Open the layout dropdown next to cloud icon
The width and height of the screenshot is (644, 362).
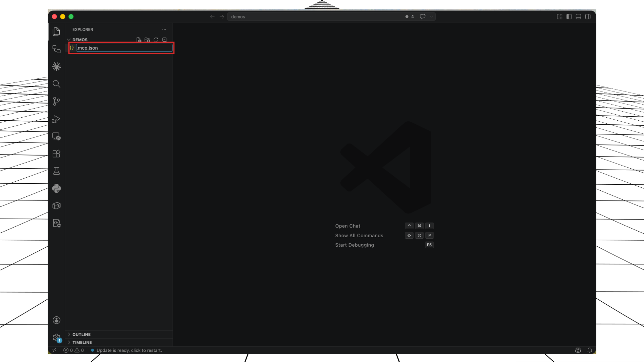(432, 16)
